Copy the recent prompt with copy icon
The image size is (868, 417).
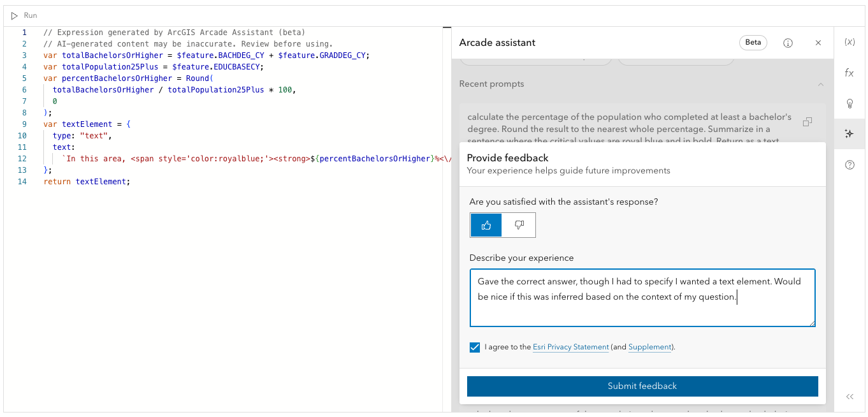807,121
